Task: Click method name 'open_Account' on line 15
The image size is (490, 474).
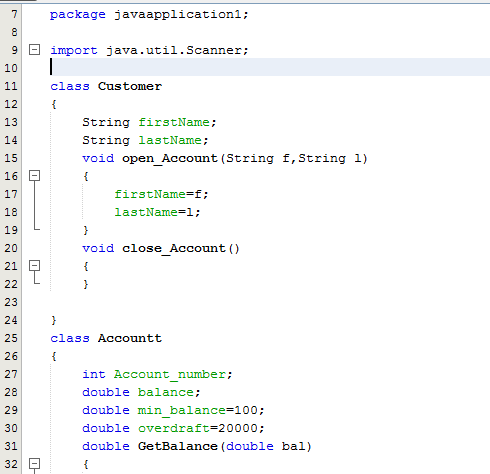Action: tap(170, 159)
